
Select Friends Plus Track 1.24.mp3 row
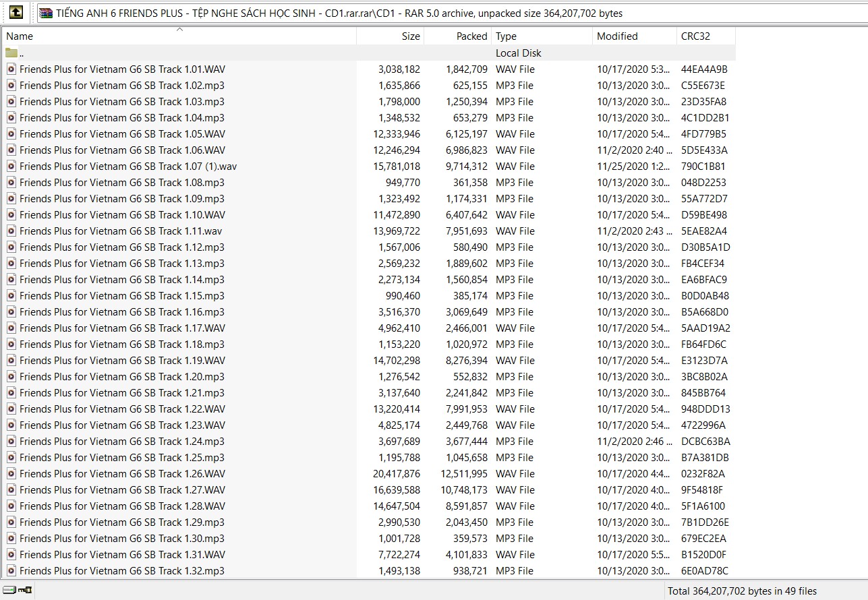pyautogui.click(x=121, y=441)
